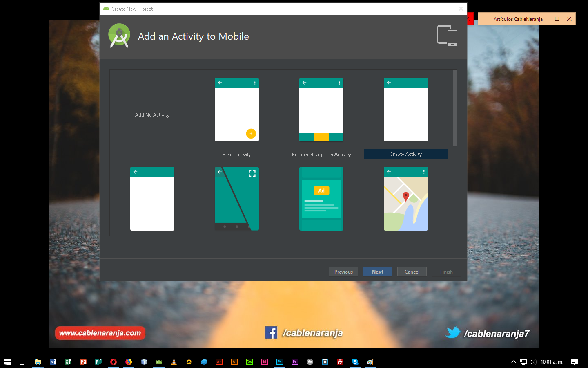Switch to Paint in the taskbar
Image resolution: width=588 pixels, height=368 pixels.
click(x=370, y=362)
